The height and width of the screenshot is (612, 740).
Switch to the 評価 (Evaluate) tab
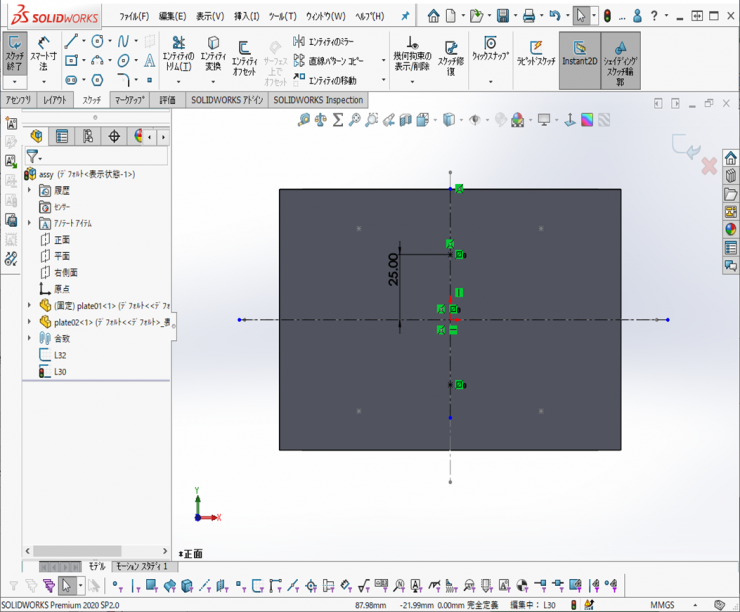point(167,100)
